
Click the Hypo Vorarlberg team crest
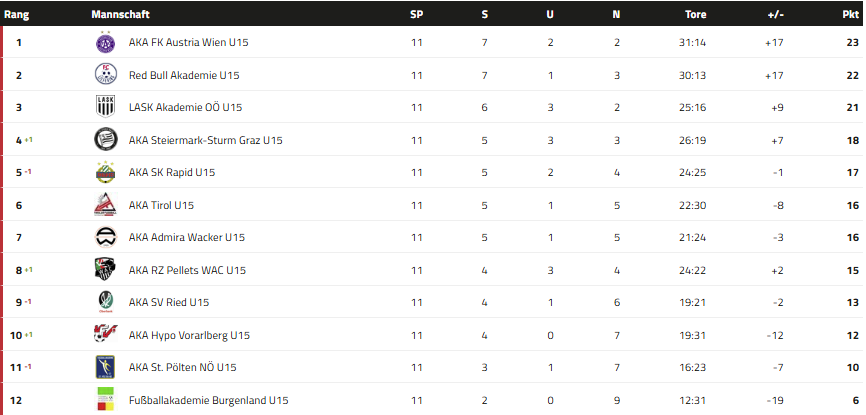pyautogui.click(x=105, y=335)
